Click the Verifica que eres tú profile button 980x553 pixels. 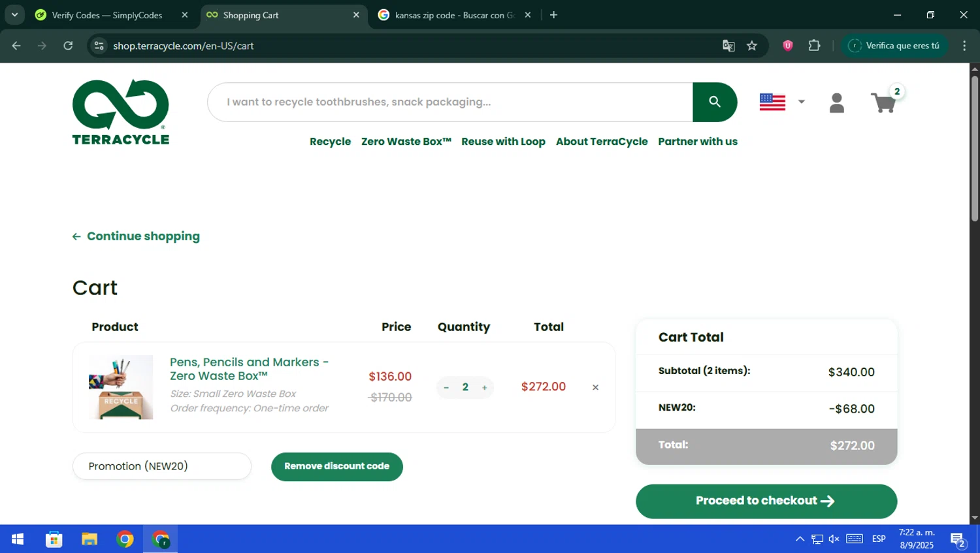(x=894, y=46)
